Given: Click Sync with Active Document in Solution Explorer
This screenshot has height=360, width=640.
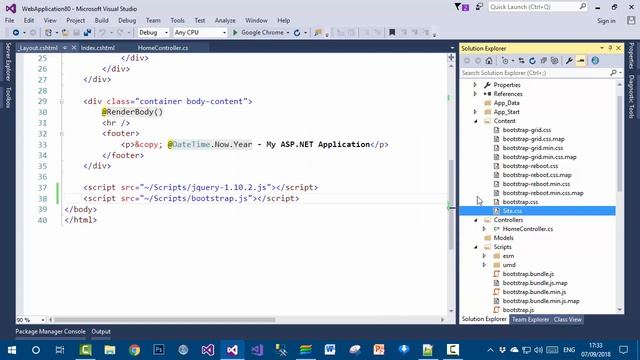Looking at the screenshot, I should click(522, 61).
